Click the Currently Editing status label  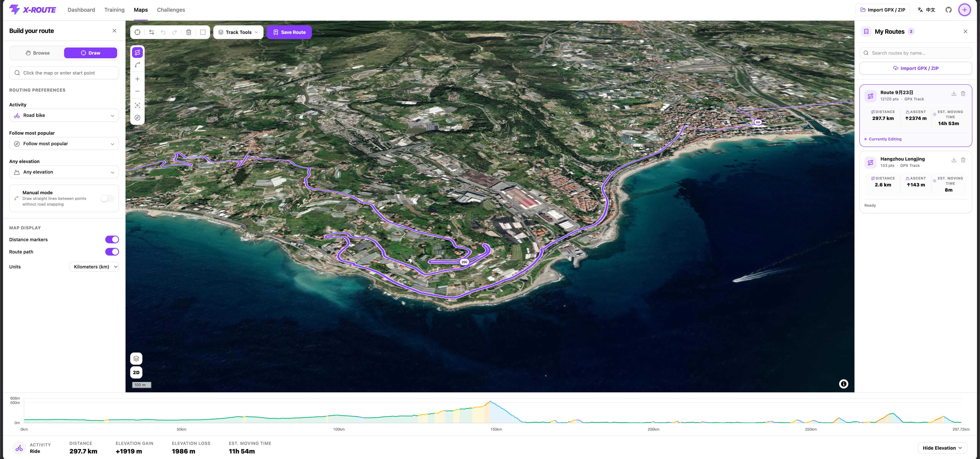pos(885,139)
